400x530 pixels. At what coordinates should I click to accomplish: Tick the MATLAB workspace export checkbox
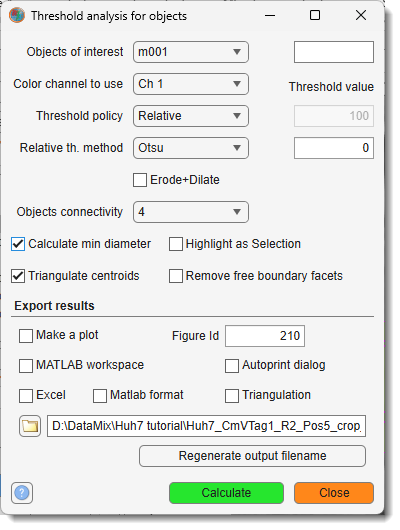26,366
